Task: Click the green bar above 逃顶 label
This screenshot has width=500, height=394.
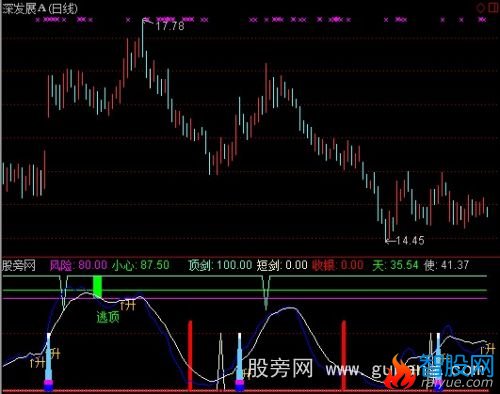Action: pyautogui.click(x=97, y=286)
